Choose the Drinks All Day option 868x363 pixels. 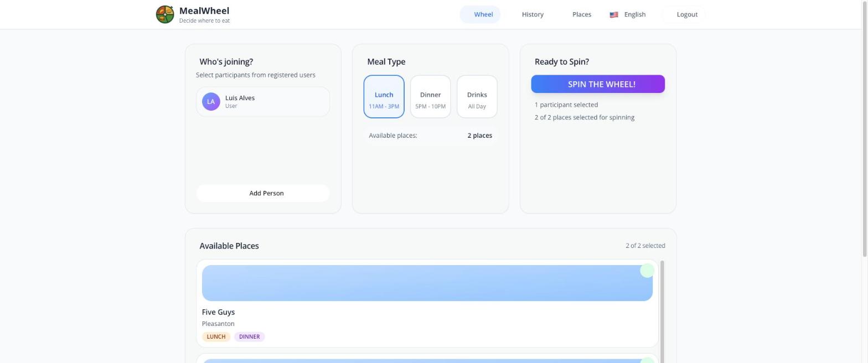tap(477, 97)
